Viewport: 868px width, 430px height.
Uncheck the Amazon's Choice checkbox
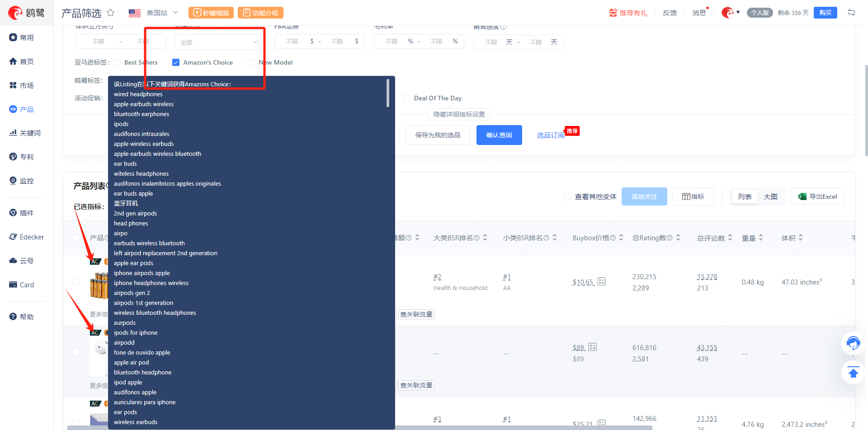pyautogui.click(x=176, y=62)
